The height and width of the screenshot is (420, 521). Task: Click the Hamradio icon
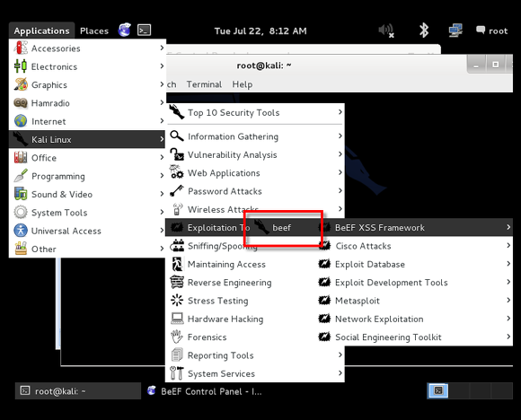21,102
